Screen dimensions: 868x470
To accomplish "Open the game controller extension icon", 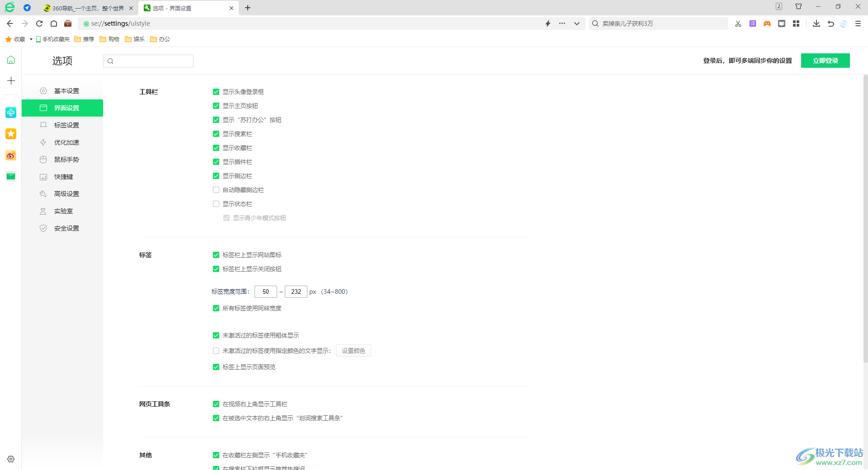I will coord(767,23).
